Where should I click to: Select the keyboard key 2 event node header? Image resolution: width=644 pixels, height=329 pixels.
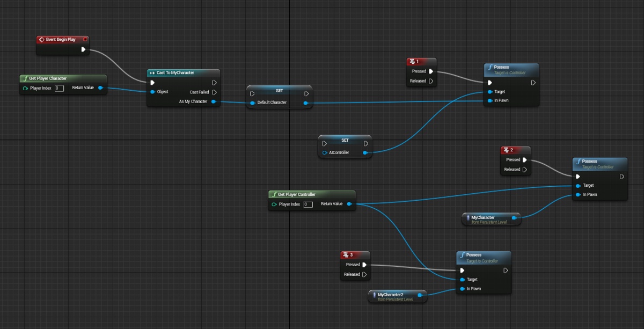(515, 150)
